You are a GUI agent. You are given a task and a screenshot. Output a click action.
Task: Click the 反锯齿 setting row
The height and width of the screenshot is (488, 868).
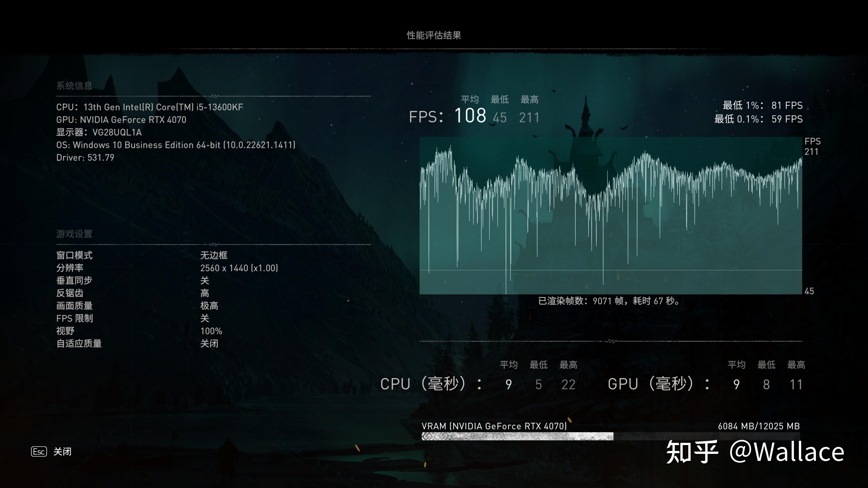tap(70, 293)
